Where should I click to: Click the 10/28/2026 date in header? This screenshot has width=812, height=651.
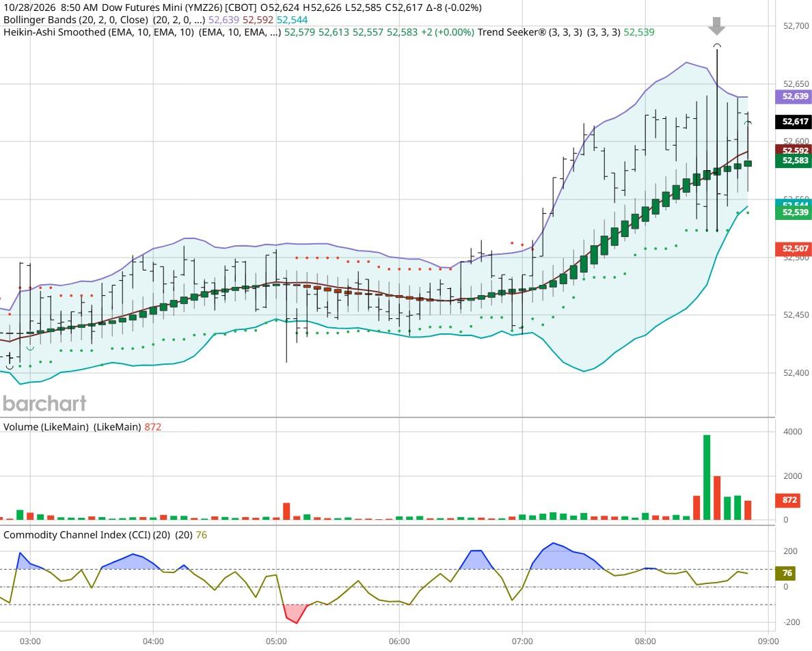pyautogui.click(x=29, y=8)
